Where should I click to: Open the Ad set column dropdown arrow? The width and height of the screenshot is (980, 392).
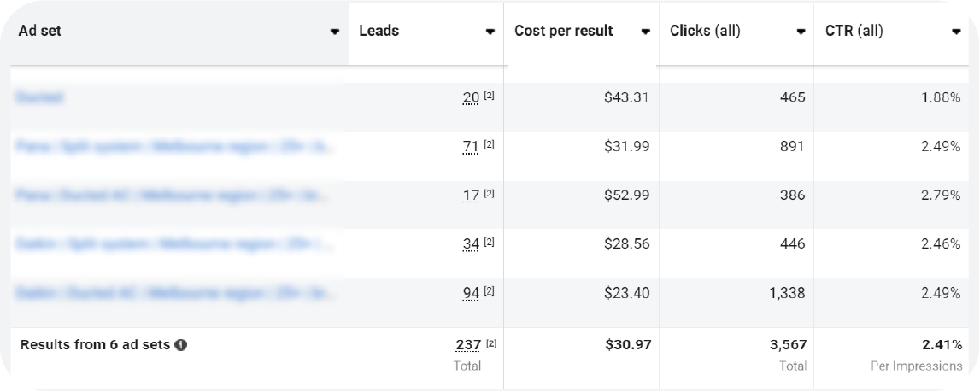334,32
